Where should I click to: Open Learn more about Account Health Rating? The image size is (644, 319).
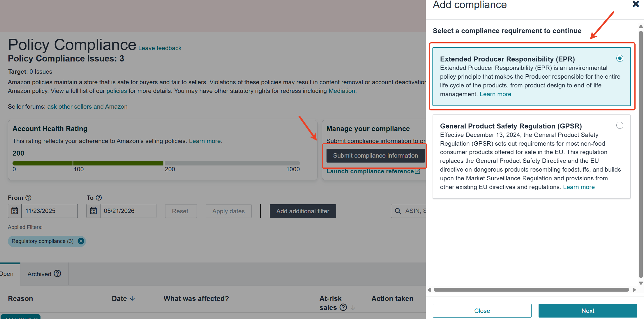205,141
